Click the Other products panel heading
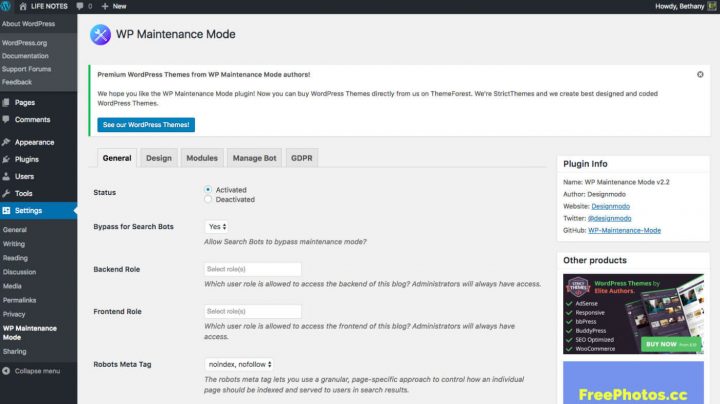This screenshot has width=720, height=404. 595,260
